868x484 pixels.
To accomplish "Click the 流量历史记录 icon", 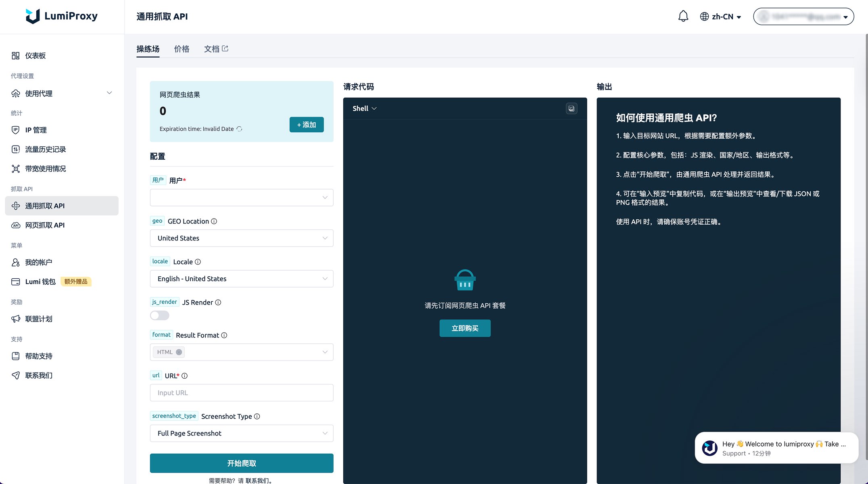I will click(16, 149).
